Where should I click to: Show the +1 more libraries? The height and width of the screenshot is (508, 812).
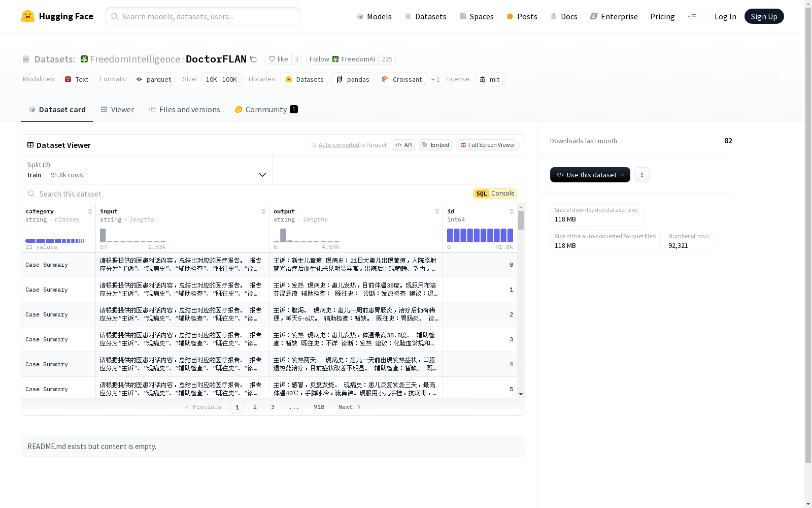point(435,79)
